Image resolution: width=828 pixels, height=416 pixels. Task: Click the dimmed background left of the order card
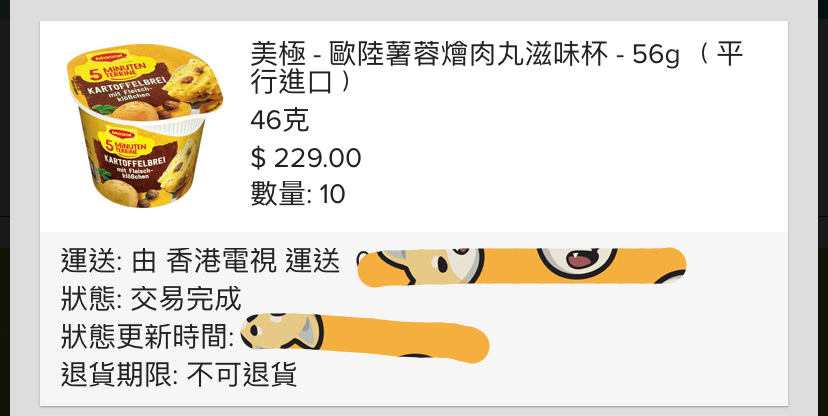[20, 211]
